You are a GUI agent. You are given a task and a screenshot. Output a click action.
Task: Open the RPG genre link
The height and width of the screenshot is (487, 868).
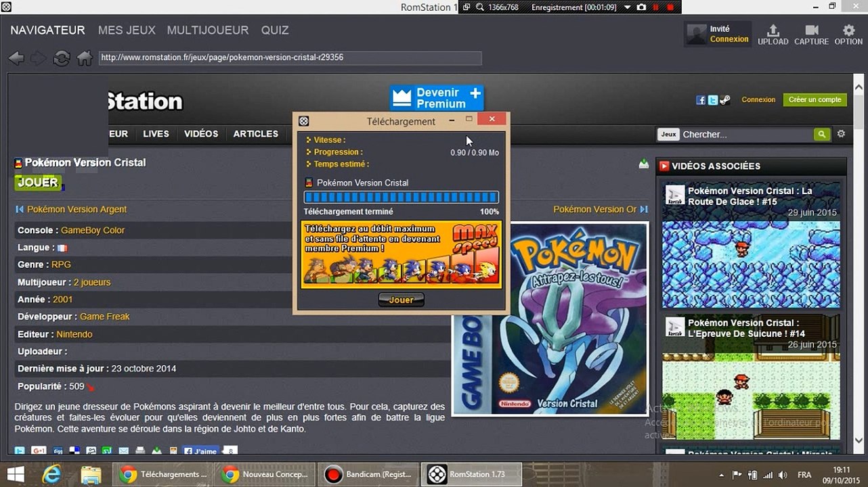tap(61, 265)
